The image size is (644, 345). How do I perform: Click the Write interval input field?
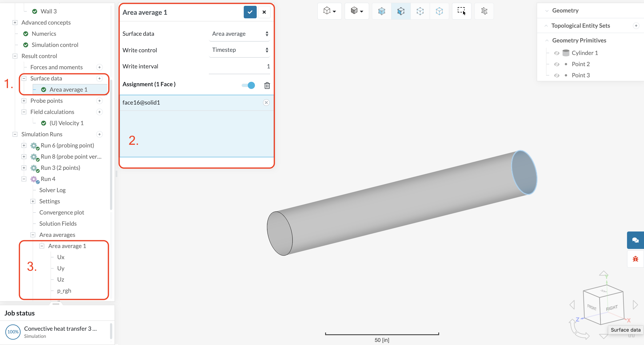[x=239, y=66]
